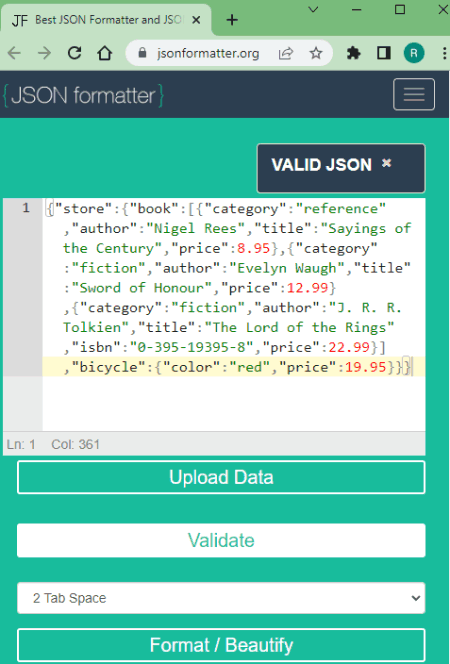Share this page via share icon
Viewport: 450px width, 664px height.
coord(286,53)
